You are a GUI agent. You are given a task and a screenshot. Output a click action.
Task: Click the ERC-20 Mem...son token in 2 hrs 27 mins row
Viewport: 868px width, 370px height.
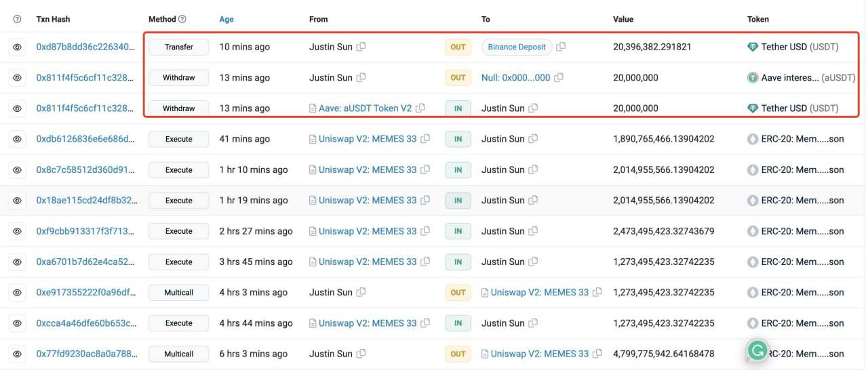[x=802, y=231]
